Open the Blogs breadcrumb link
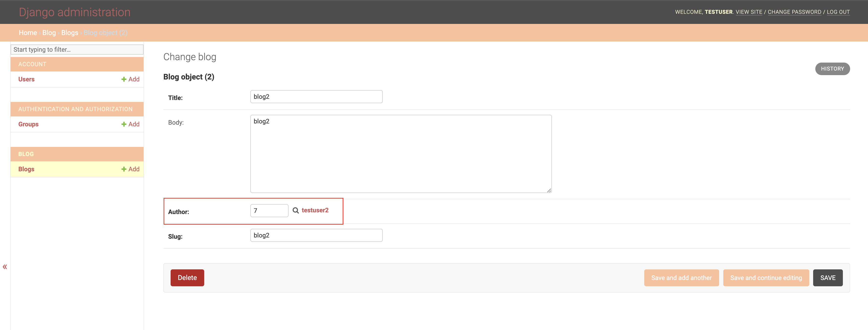This screenshot has width=868, height=330. (x=69, y=33)
